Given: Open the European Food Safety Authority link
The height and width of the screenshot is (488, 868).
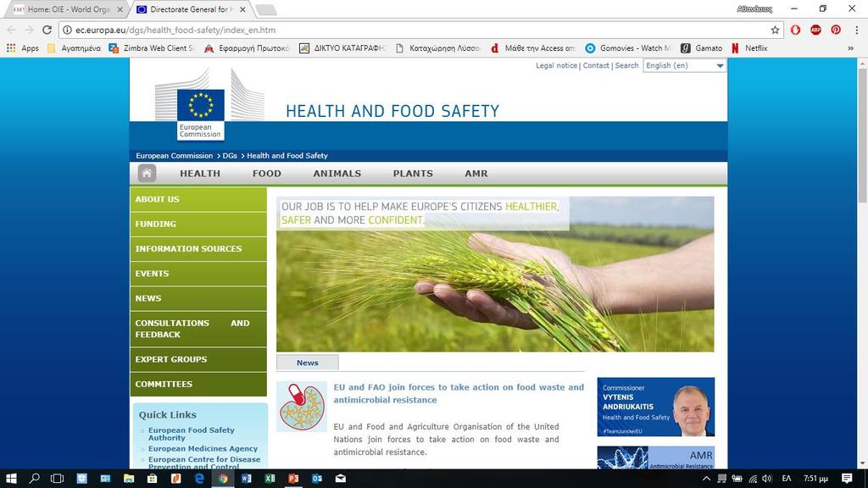Looking at the screenshot, I should 191,434.
